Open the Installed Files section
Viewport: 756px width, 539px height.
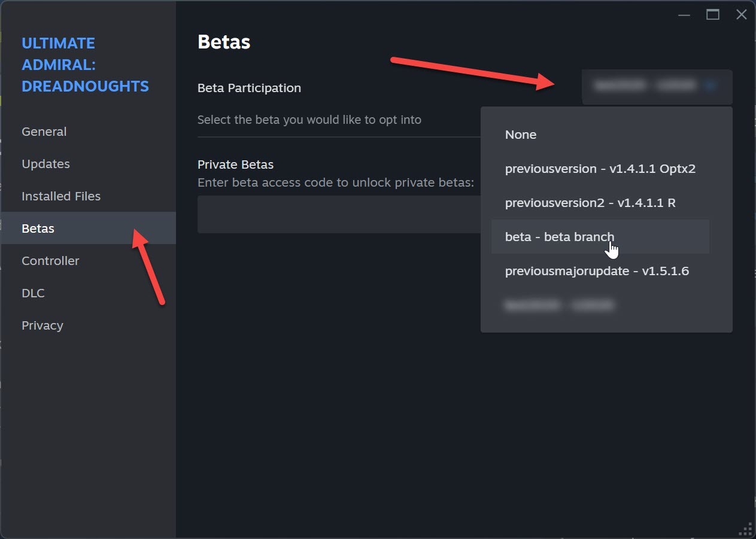88,196
